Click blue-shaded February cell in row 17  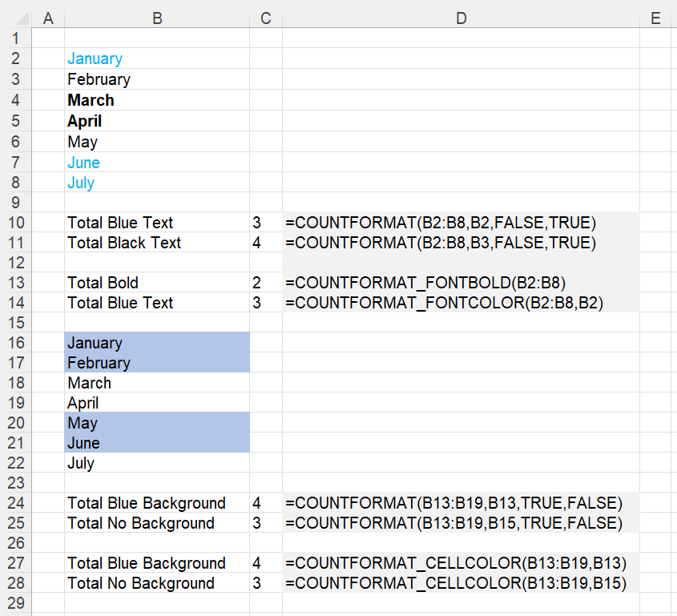[157, 363]
